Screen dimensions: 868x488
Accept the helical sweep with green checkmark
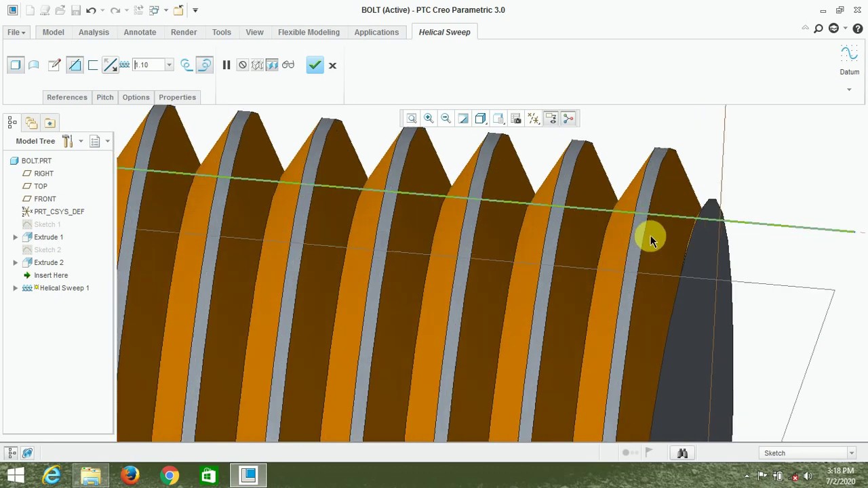click(x=315, y=65)
